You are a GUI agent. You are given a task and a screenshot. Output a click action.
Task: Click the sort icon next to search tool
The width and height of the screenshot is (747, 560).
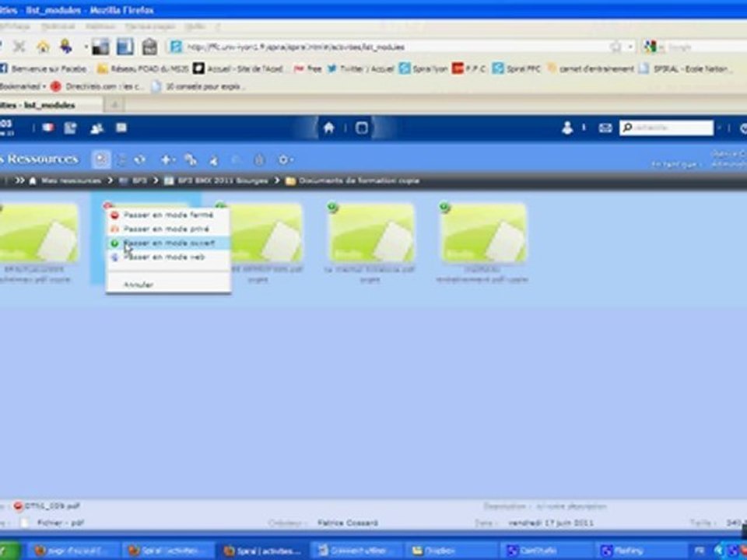[122, 160]
